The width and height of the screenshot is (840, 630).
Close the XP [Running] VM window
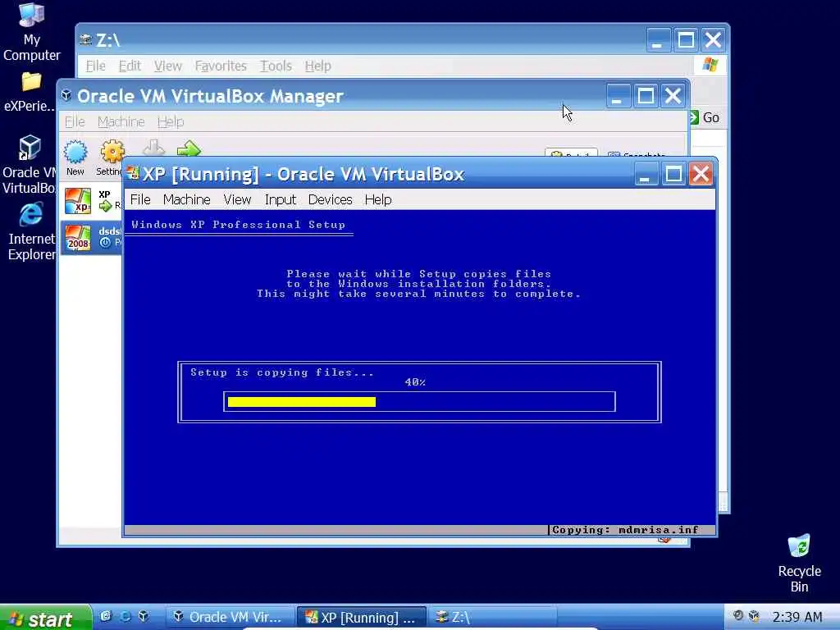click(701, 174)
